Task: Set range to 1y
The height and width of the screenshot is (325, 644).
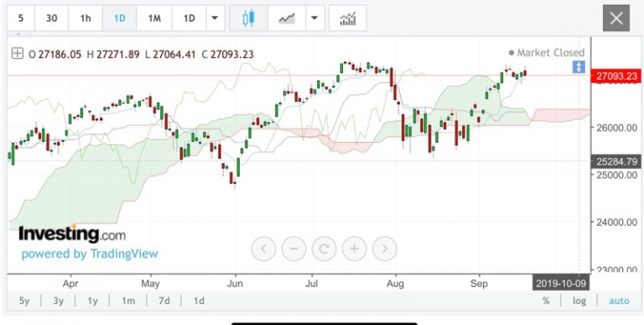Action: [92, 301]
